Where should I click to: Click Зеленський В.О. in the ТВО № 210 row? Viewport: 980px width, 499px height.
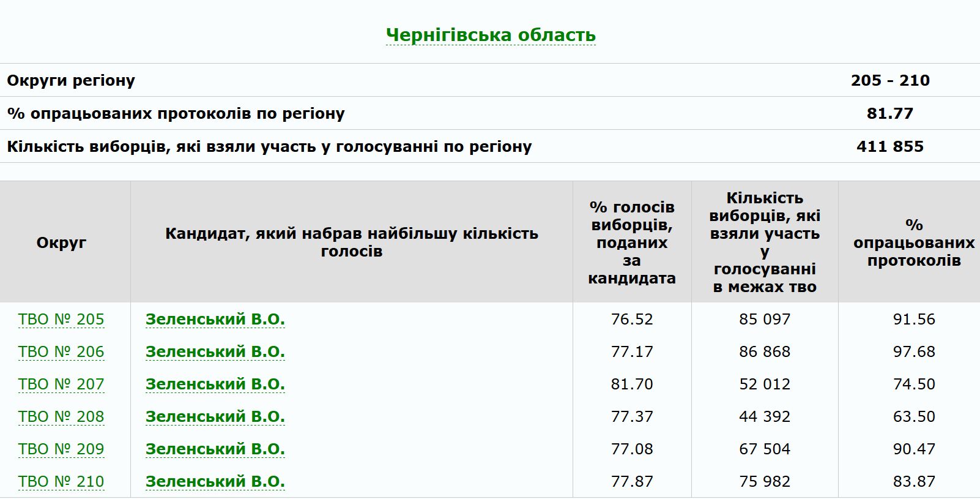coord(215,482)
